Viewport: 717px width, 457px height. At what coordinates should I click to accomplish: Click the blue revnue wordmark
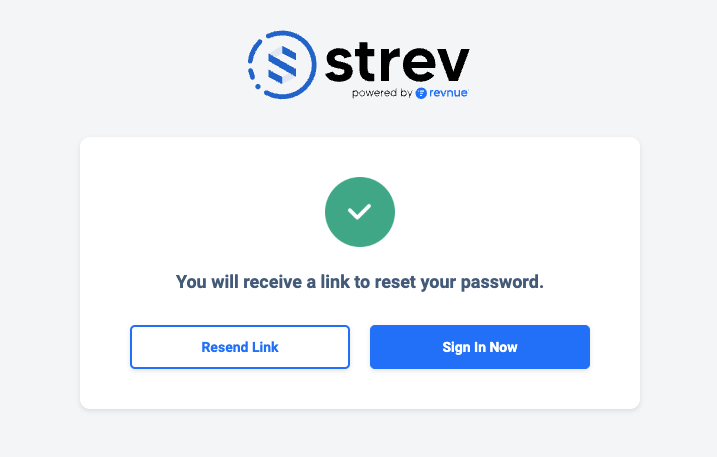point(449,93)
